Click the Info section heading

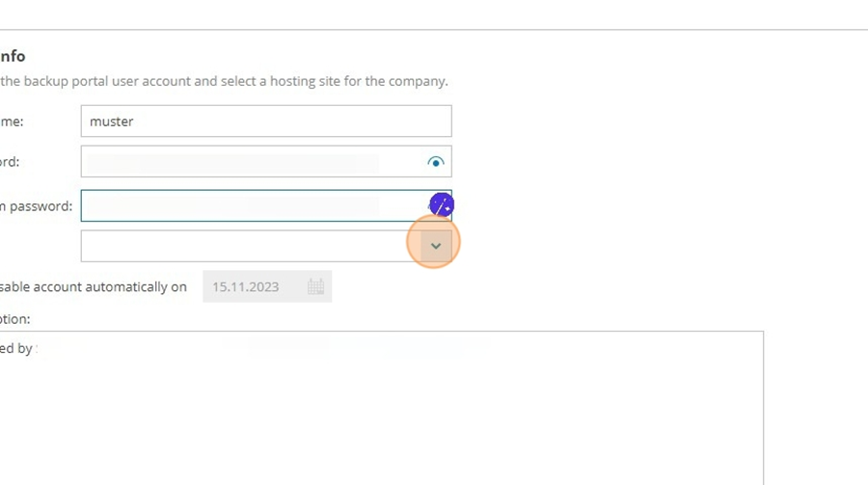pyautogui.click(x=13, y=57)
